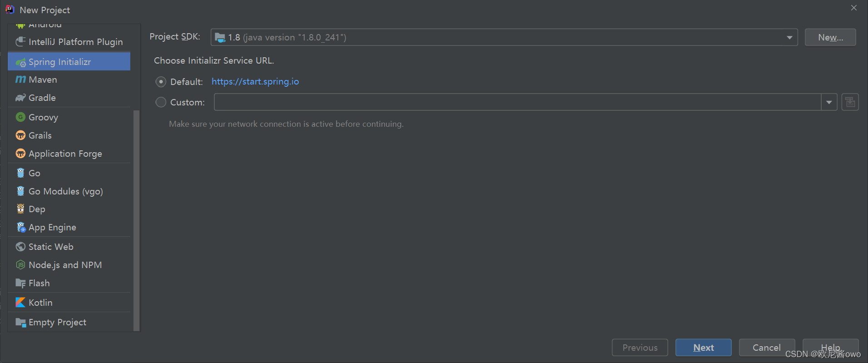
Task: Choose App Engine project type
Action: click(69, 227)
